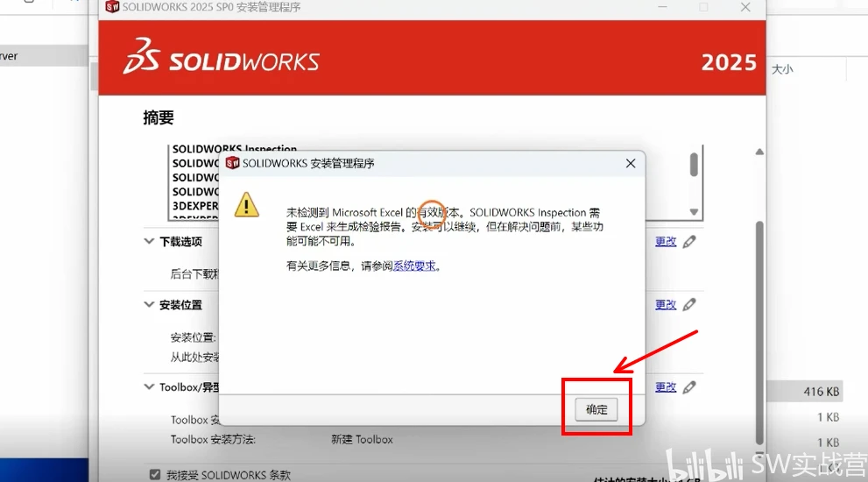Click 大小 column header in background window
Image resolution: width=868 pixels, height=482 pixels.
[x=782, y=69]
